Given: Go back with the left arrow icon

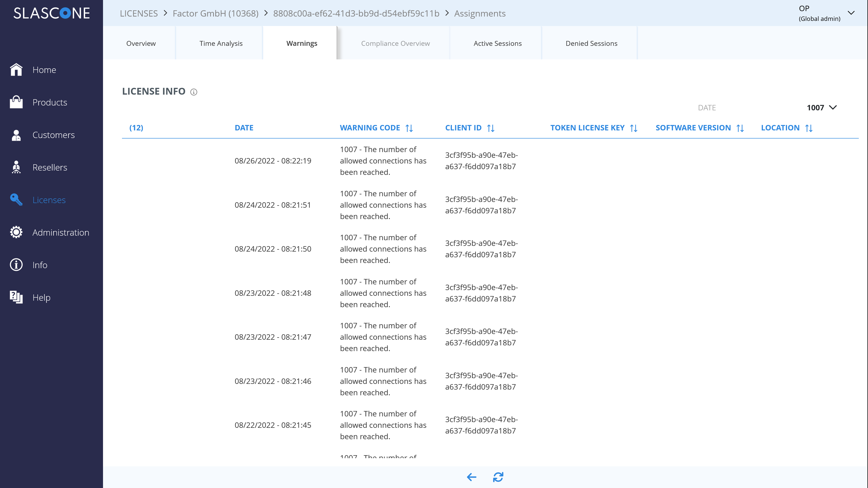Looking at the screenshot, I should click(471, 477).
